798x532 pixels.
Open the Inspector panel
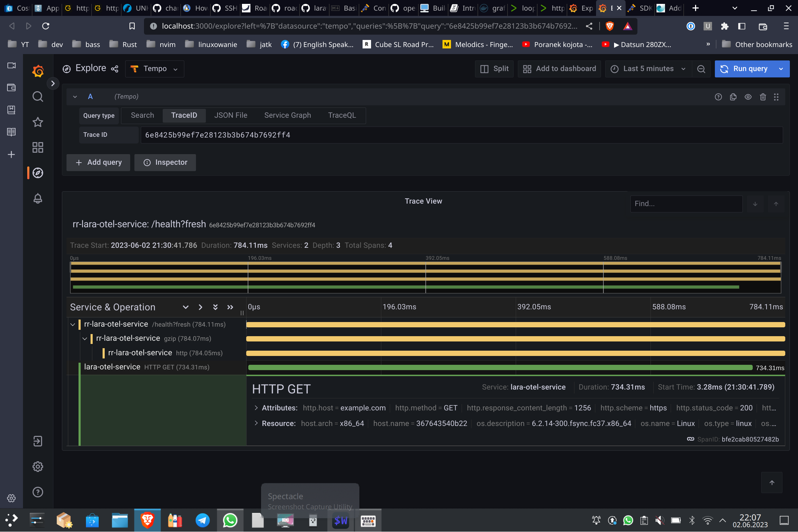(165, 162)
